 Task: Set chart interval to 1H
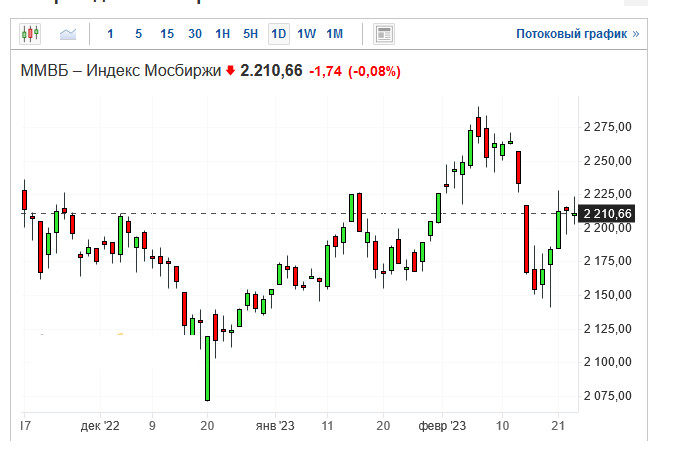[x=222, y=34]
